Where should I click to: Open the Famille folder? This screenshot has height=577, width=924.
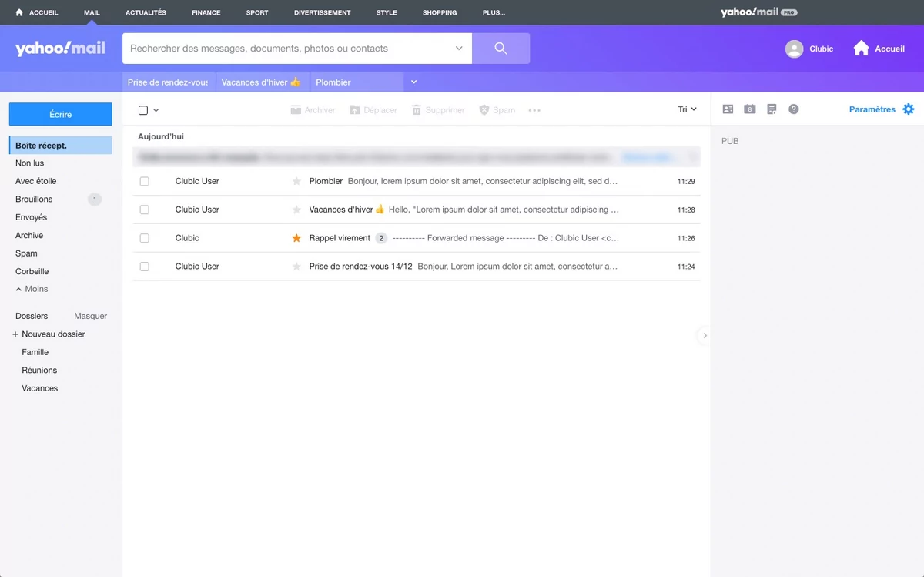[35, 352]
